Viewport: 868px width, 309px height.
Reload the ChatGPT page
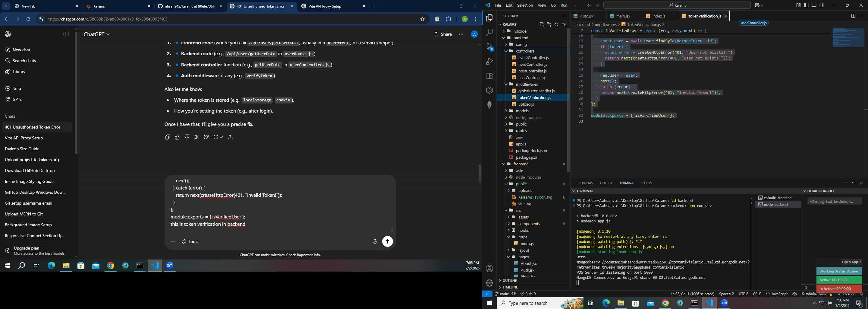click(28, 19)
